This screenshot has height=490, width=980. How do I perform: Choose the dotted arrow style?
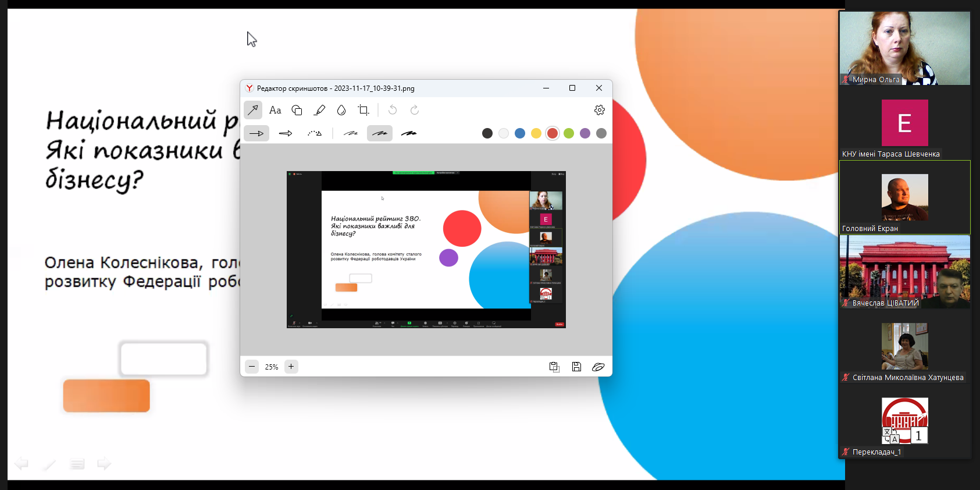point(315,133)
